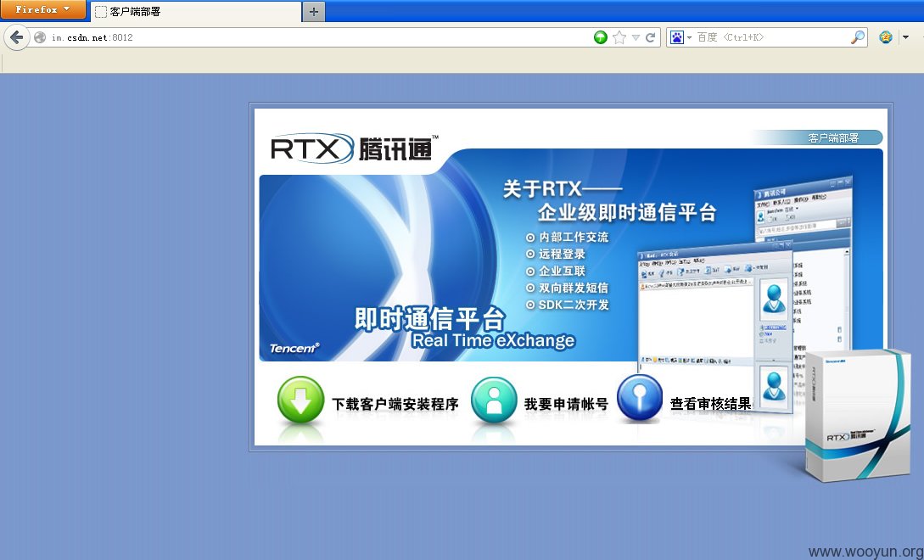The width and height of the screenshot is (924, 560).
Task: Click the search magnifier icon
Action: click(858, 37)
